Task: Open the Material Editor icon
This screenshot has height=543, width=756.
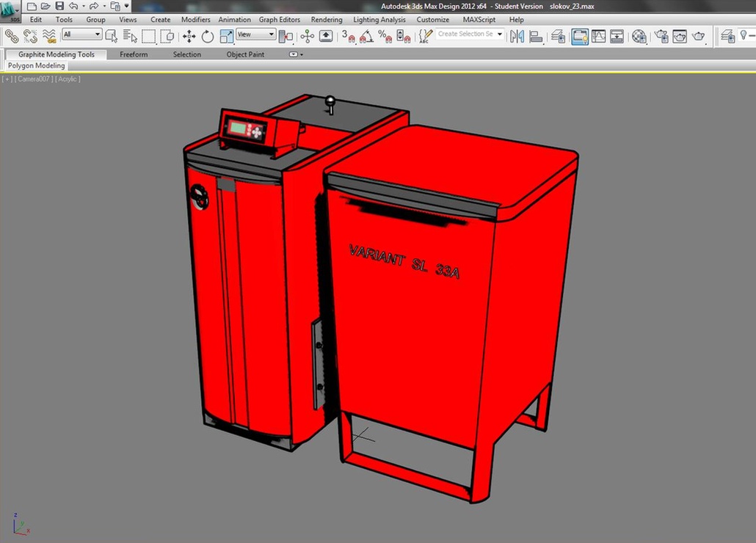Action: [639, 36]
